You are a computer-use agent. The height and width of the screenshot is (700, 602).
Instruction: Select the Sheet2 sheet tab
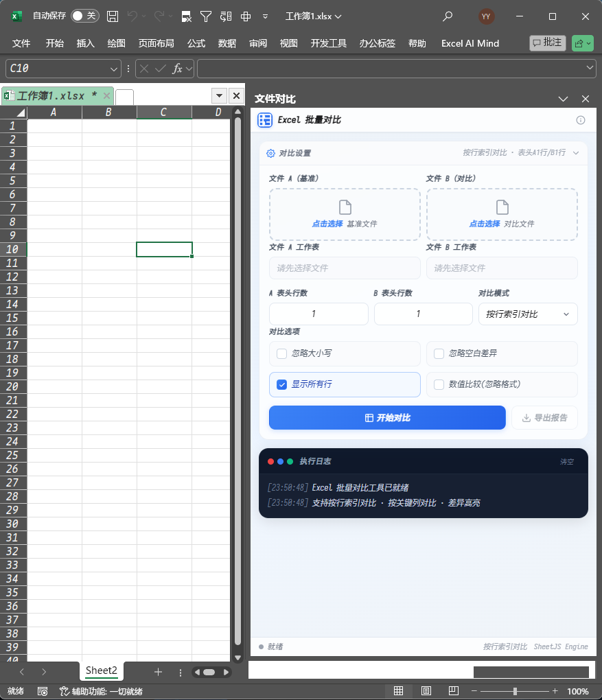point(102,670)
